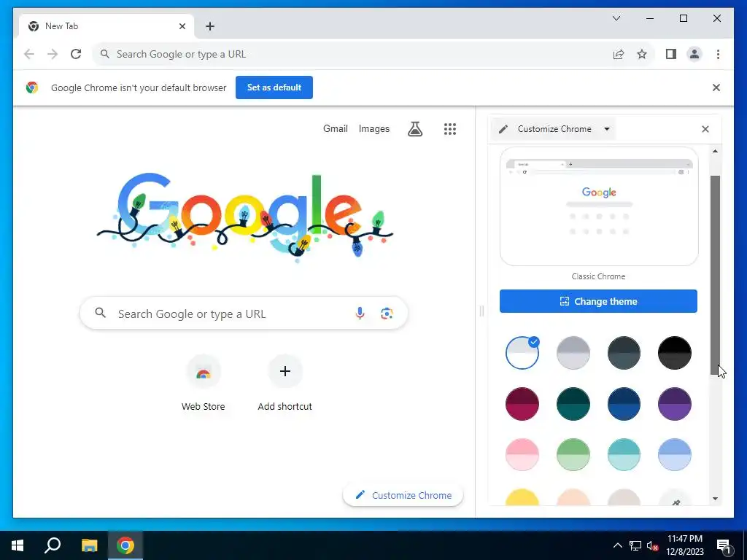Dismiss the default browser infobar
Viewport: 747px width, 560px height.
pyautogui.click(x=716, y=87)
